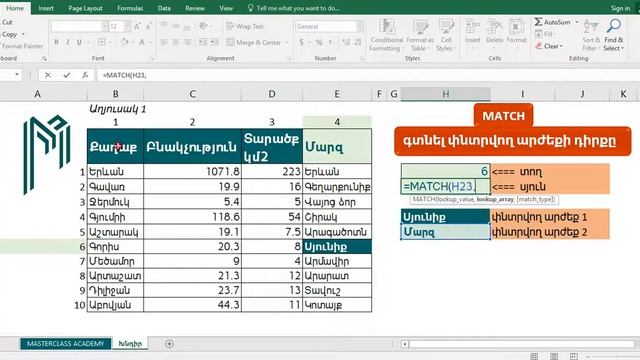Open Sort & Filter menu

point(591,36)
